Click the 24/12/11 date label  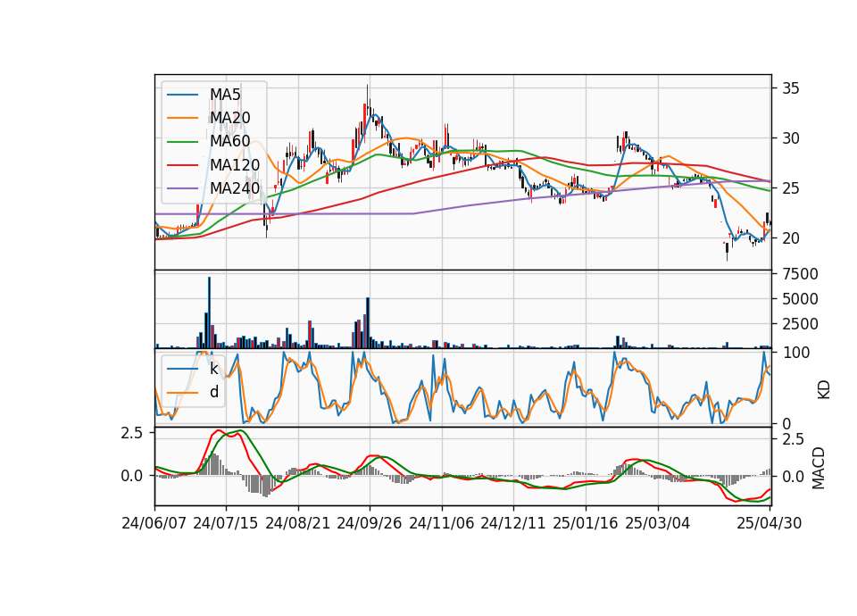click(513, 523)
